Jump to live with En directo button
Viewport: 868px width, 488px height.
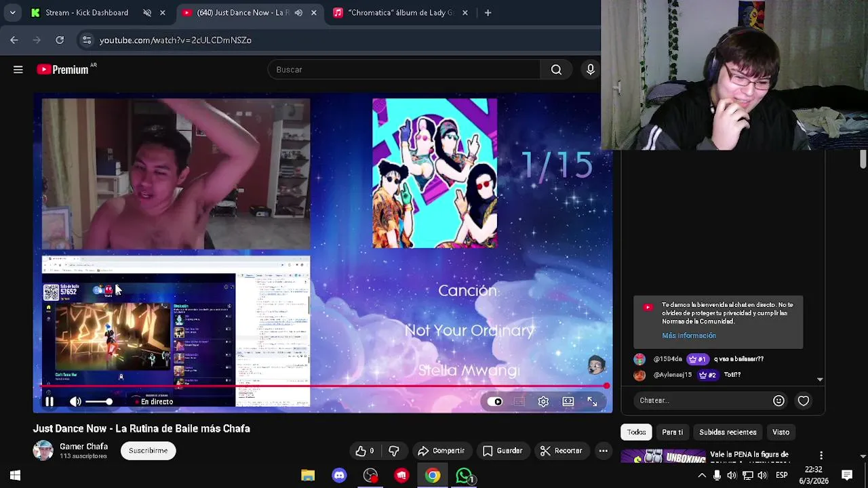click(153, 402)
